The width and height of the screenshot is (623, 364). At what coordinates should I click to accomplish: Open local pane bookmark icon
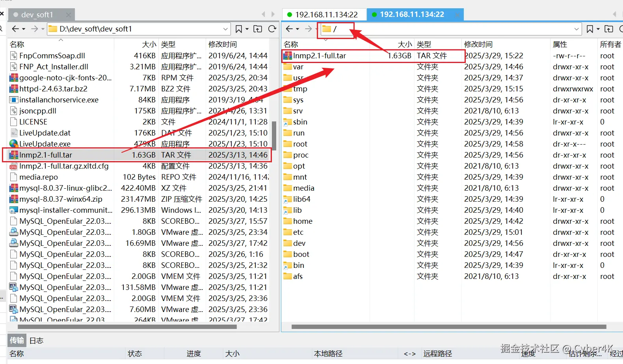(239, 29)
